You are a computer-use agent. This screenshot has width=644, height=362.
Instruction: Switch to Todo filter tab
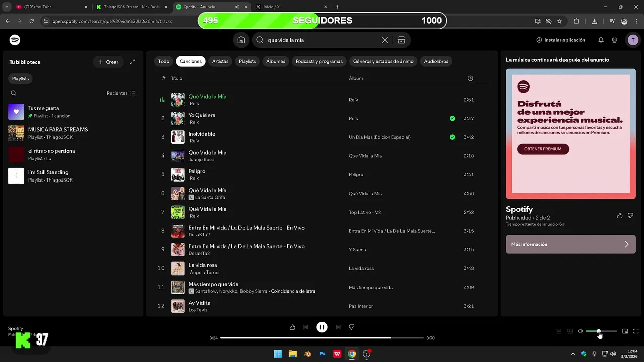click(164, 61)
